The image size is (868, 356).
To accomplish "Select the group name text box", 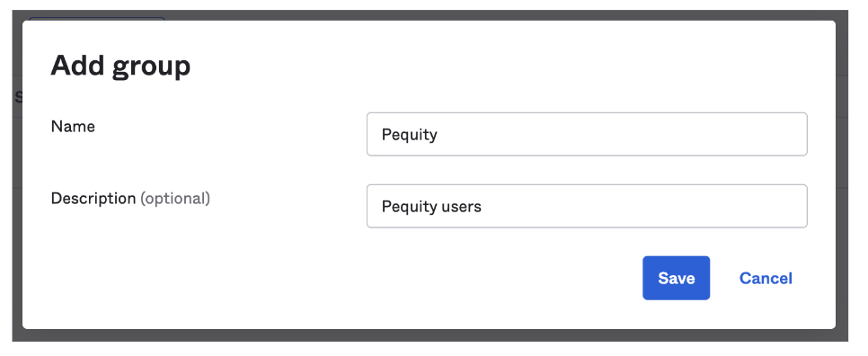I will tap(587, 134).
